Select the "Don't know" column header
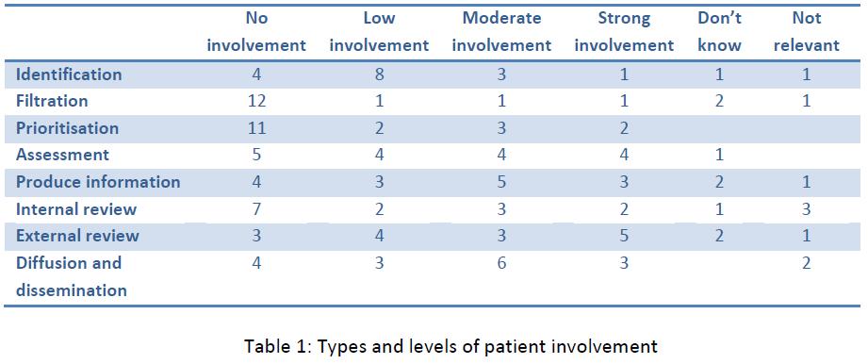 click(719, 31)
